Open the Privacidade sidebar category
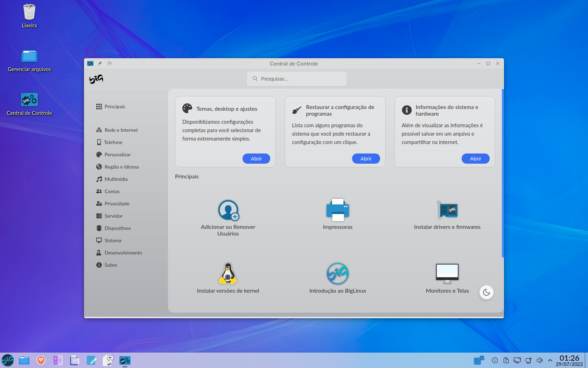Image resolution: width=588 pixels, height=368 pixels. (113, 204)
